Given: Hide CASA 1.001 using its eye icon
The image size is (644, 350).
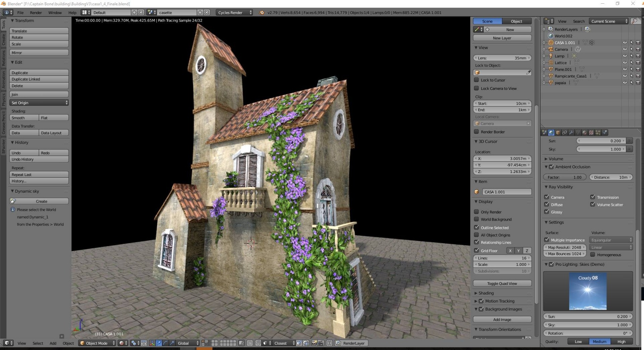Looking at the screenshot, I should [625, 43].
